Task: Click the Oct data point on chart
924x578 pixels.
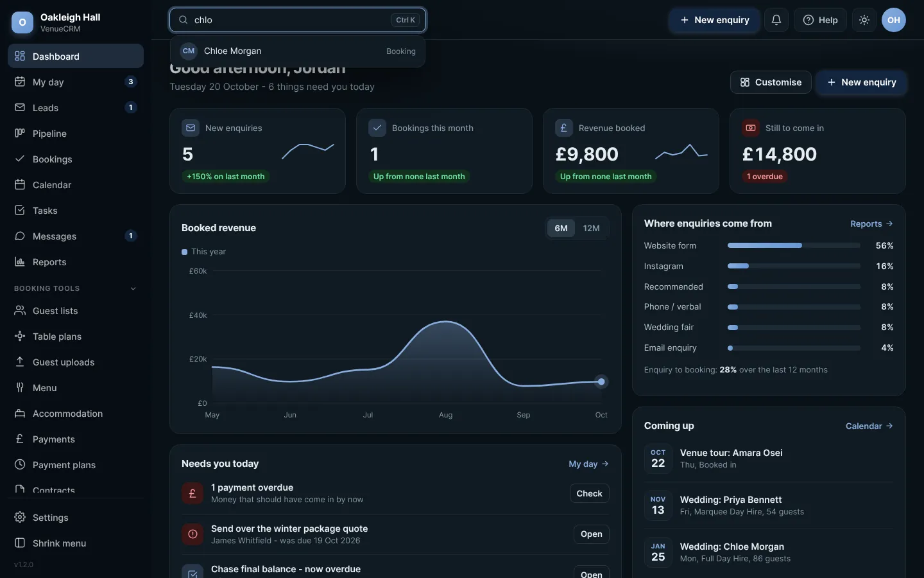Action: coord(601,381)
